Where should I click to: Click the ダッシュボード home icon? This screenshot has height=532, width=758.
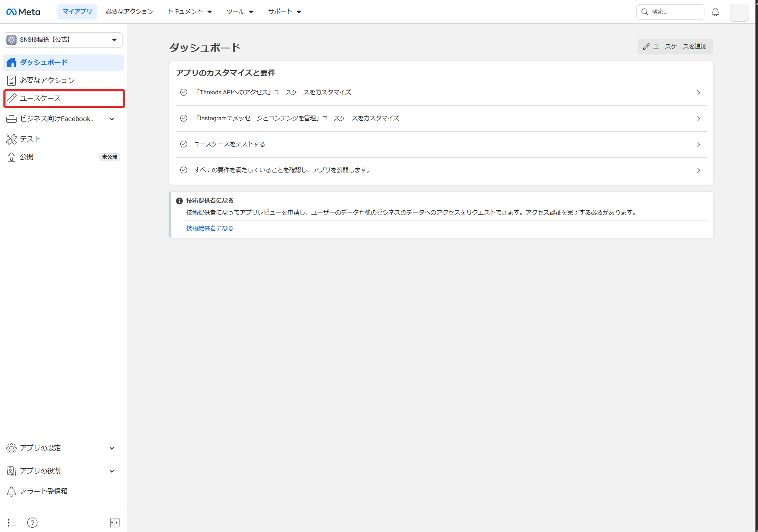point(11,62)
